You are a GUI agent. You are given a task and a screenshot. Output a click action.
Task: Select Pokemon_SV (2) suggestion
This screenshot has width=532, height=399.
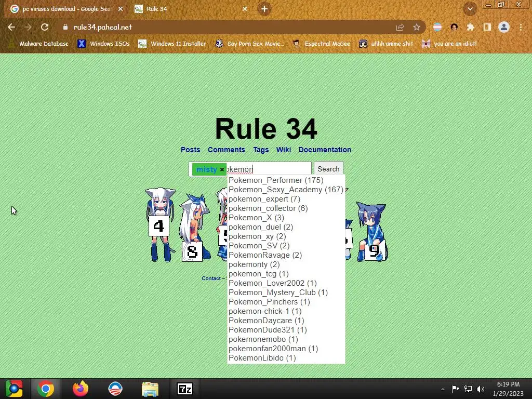pos(286,246)
